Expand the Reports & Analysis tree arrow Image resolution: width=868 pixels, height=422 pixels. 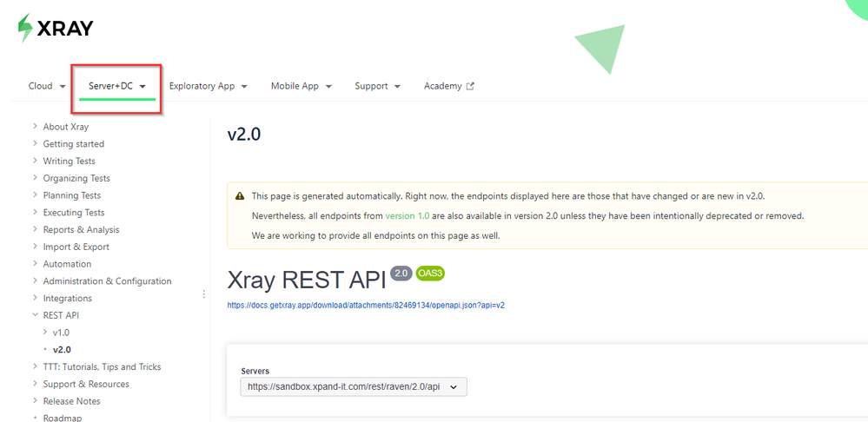pos(35,229)
